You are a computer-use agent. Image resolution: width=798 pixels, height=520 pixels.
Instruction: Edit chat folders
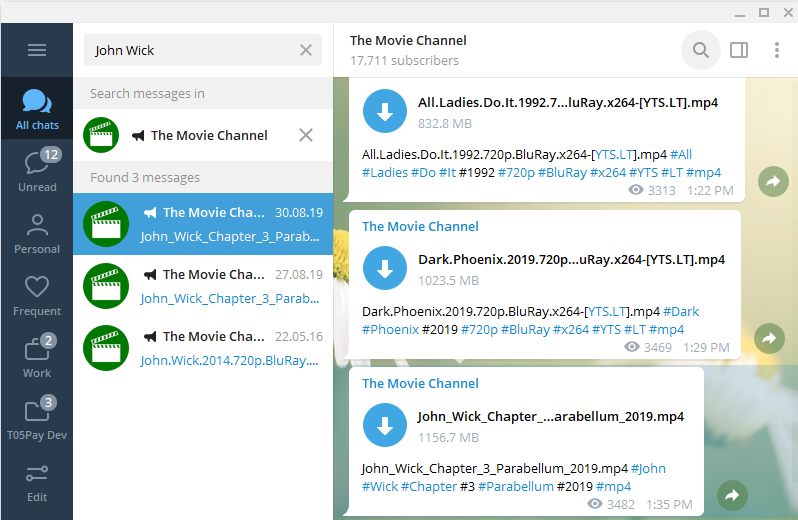click(x=37, y=481)
